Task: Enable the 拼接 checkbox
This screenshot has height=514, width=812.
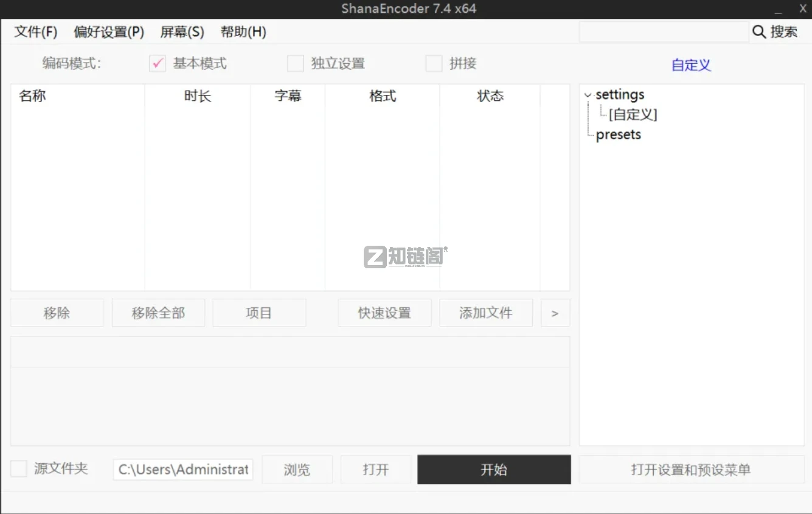Action: (x=434, y=63)
